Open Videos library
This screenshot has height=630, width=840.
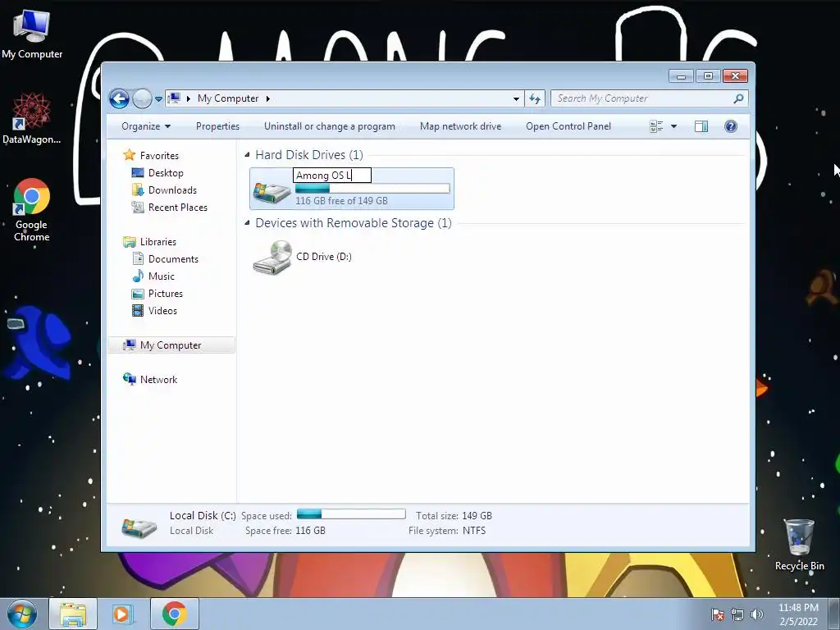click(x=162, y=311)
